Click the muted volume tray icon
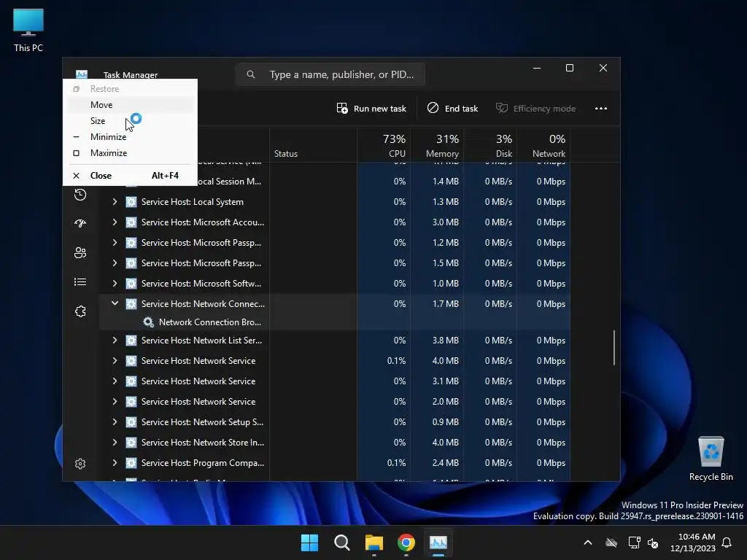The width and height of the screenshot is (747, 560). pos(653,542)
